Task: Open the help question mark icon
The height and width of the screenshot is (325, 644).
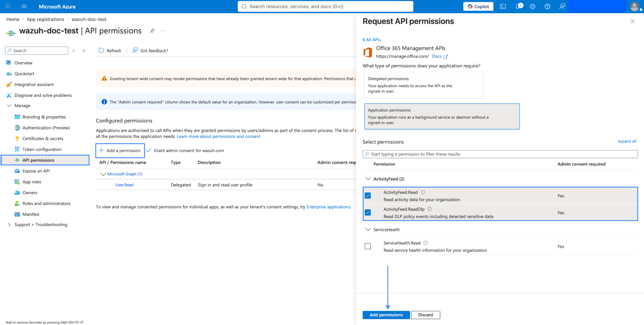Action: click(547, 6)
